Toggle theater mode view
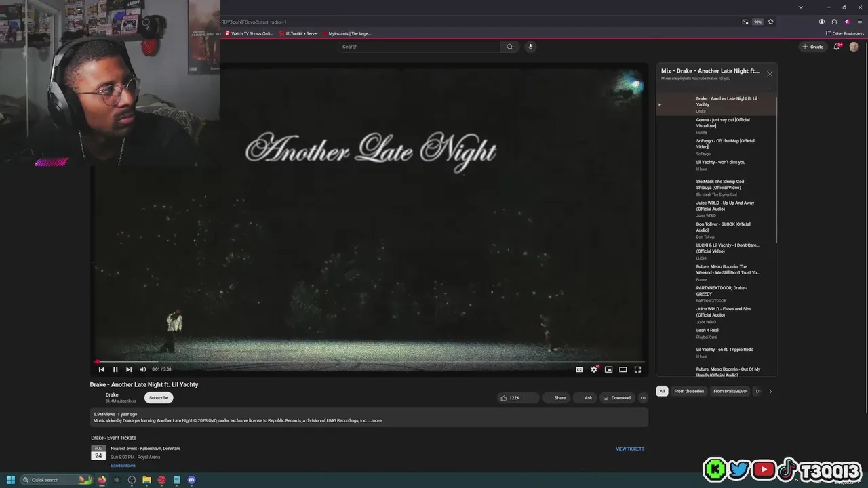The width and height of the screenshot is (868, 488). click(623, 369)
